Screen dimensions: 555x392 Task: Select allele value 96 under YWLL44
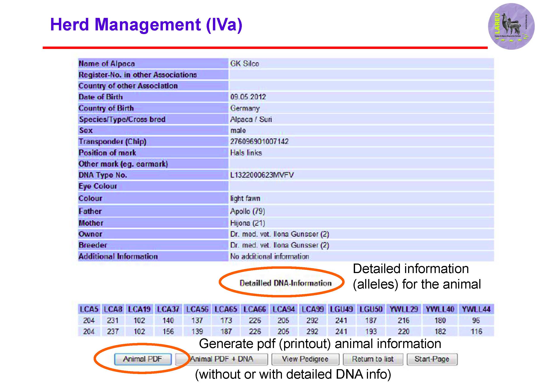click(476, 320)
